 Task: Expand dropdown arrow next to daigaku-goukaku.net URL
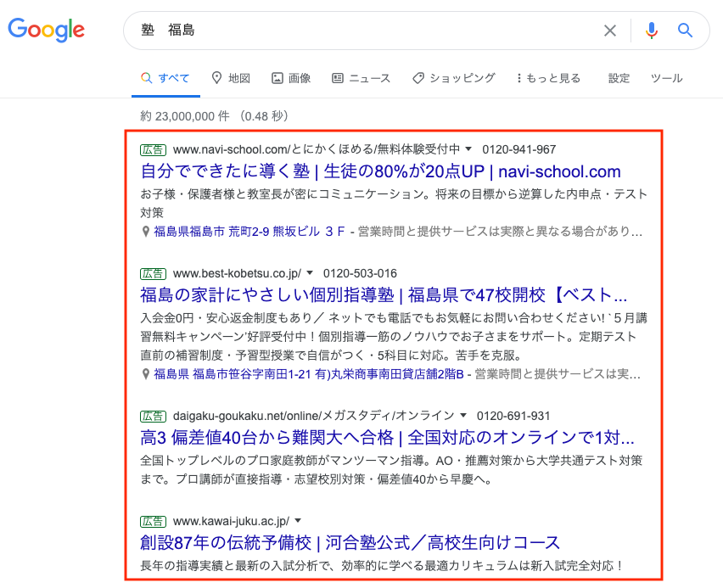pos(463,416)
